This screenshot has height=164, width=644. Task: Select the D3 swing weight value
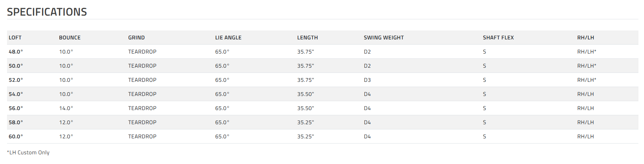[367, 80]
